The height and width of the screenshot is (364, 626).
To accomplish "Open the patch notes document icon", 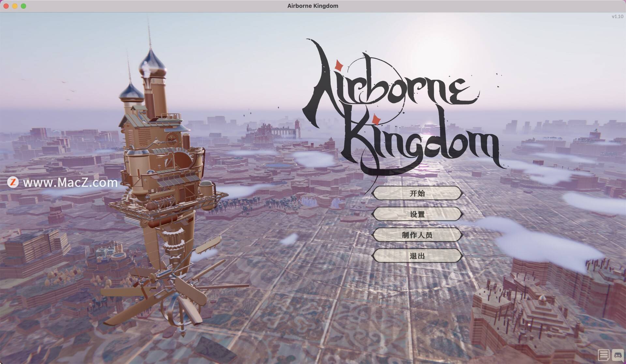I will point(604,355).
